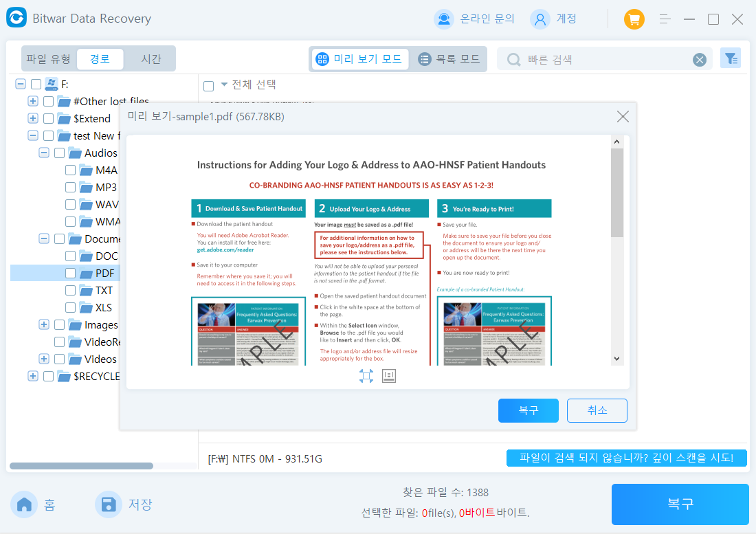Click the WMA folder icon
This screenshot has height=534, width=756.
(x=87, y=222)
